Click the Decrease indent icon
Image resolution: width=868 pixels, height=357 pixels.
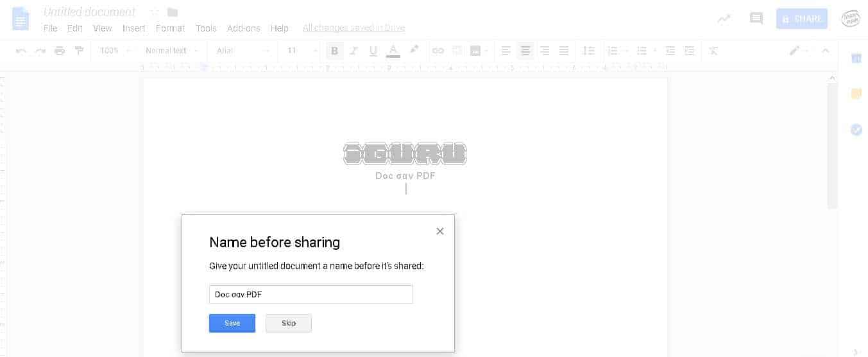pyautogui.click(x=670, y=51)
